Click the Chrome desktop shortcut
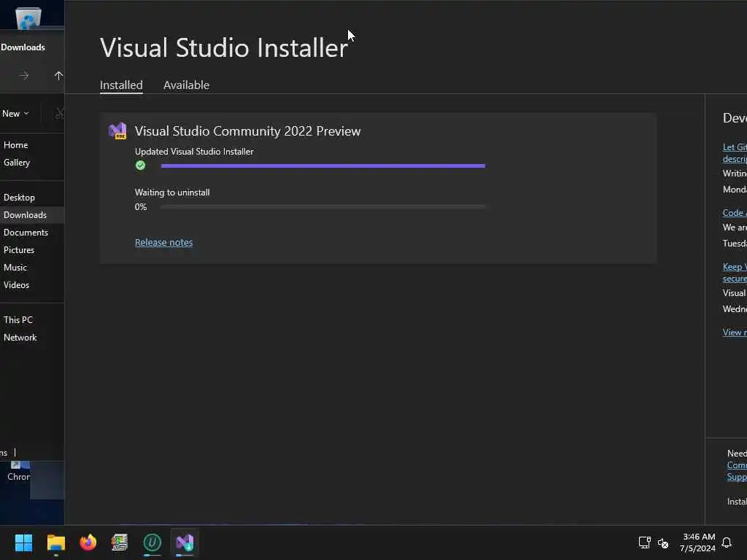The width and height of the screenshot is (747, 560). [18, 472]
